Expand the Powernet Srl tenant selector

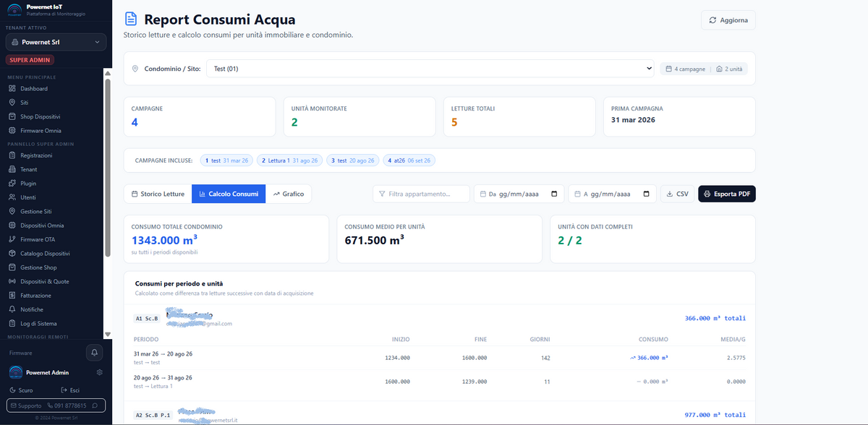[x=56, y=43]
